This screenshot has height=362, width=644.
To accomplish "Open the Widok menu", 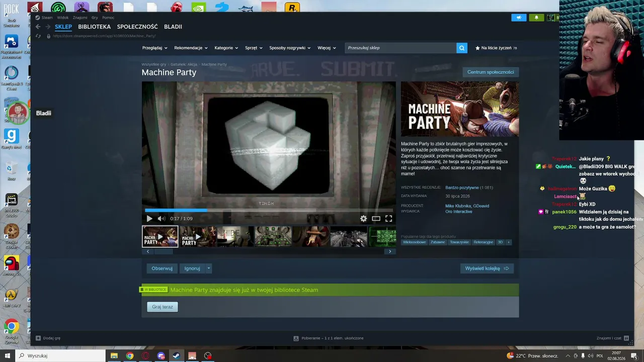I will pos(63,18).
